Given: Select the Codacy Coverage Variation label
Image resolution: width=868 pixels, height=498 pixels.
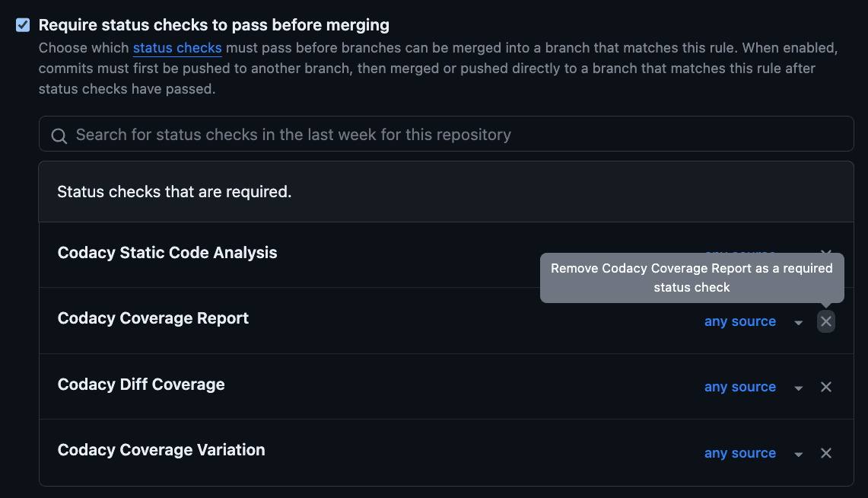Looking at the screenshot, I should [x=161, y=449].
